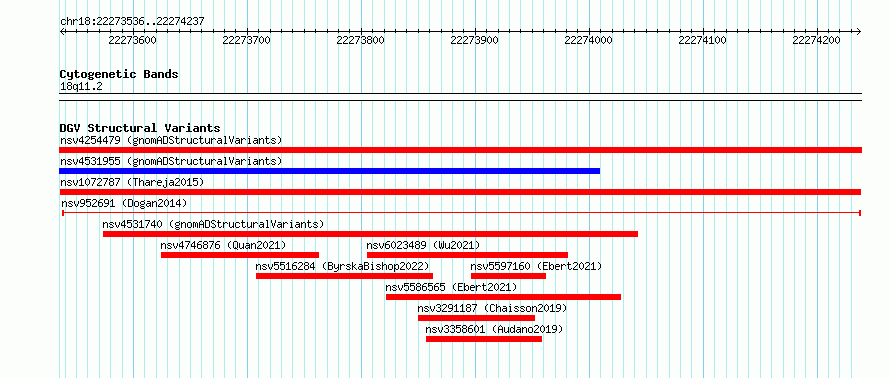
Task: Click ruler position 22273700
Action: coord(246,40)
